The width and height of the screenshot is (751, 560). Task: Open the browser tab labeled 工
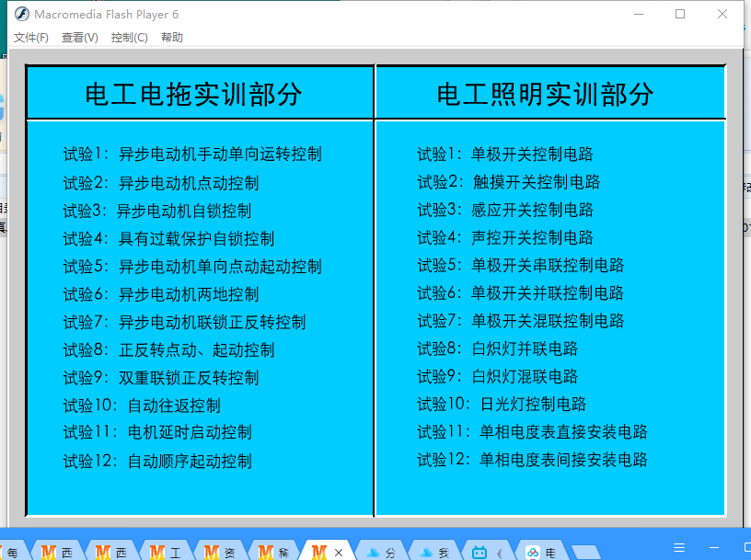tap(166, 552)
